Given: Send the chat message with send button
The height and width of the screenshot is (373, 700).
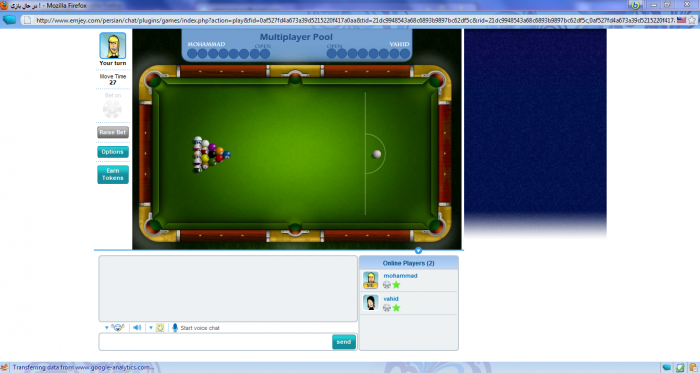Looking at the screenshot, I should point(344,342).
